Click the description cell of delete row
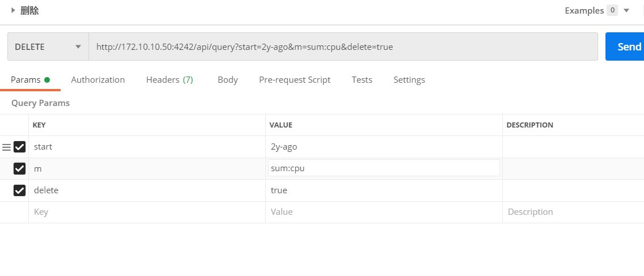 [x=573, y=190]
